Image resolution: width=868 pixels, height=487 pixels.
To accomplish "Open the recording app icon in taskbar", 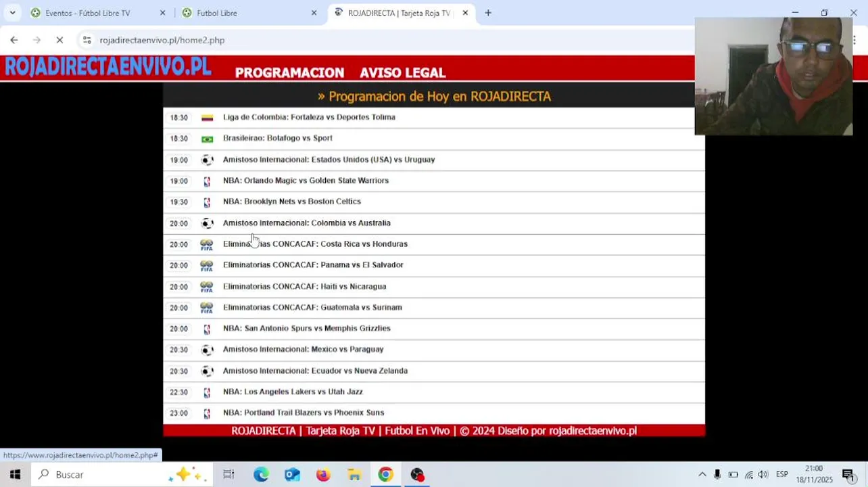I will 417,475.
